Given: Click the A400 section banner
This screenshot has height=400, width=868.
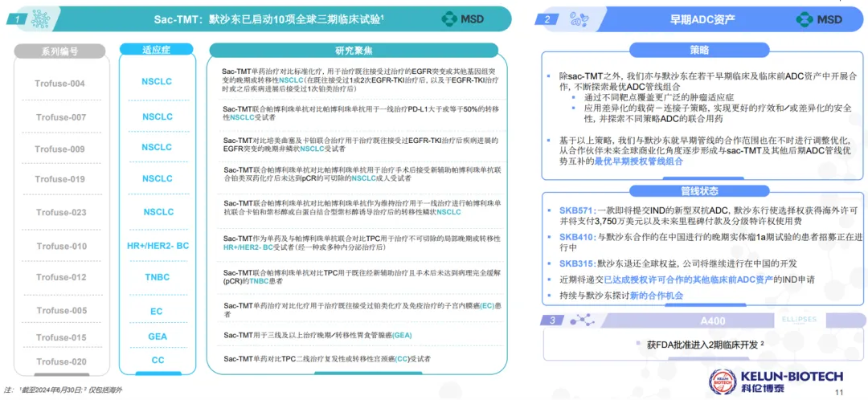Looking at the screenshot, I should pyautogui.click(x=712, y=320).
